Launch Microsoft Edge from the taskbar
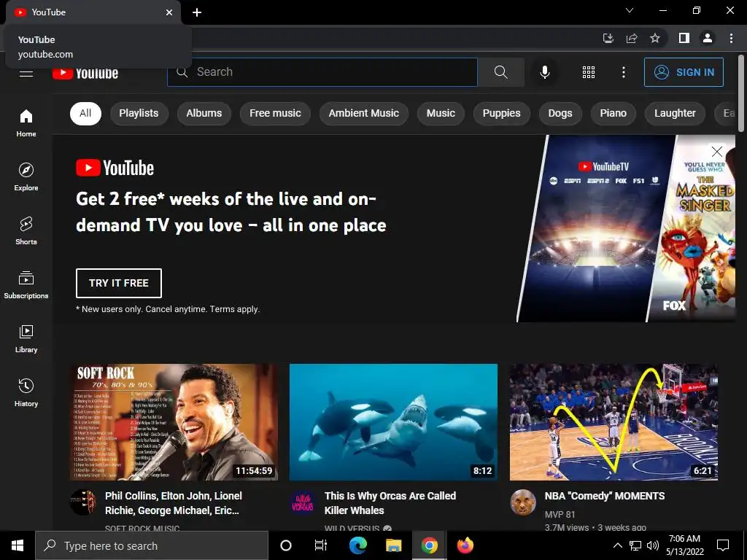Image resolution: width=747 pixels, height=560 pixels. [357, 545]
